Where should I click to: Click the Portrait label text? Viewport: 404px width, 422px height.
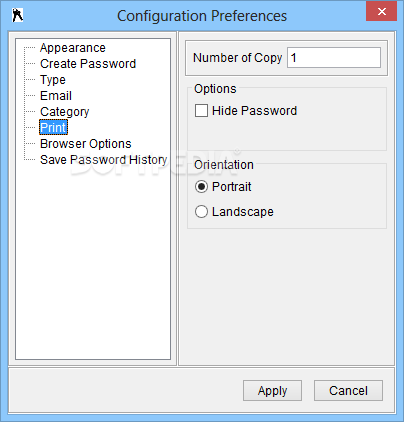(232, 187)
